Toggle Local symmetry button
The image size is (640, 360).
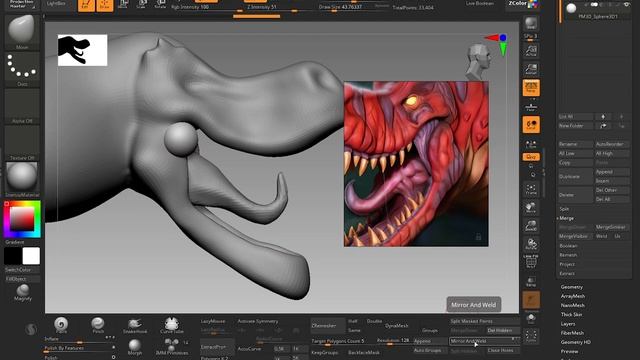[531, 125]
